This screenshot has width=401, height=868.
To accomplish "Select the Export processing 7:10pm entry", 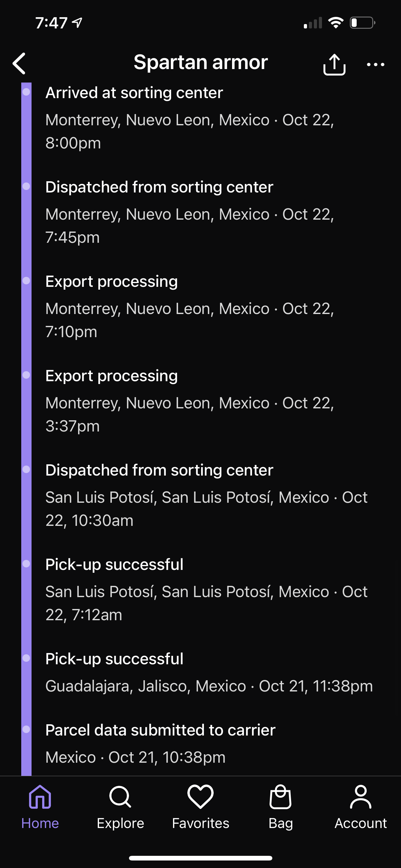I will (x=111, y=282).
